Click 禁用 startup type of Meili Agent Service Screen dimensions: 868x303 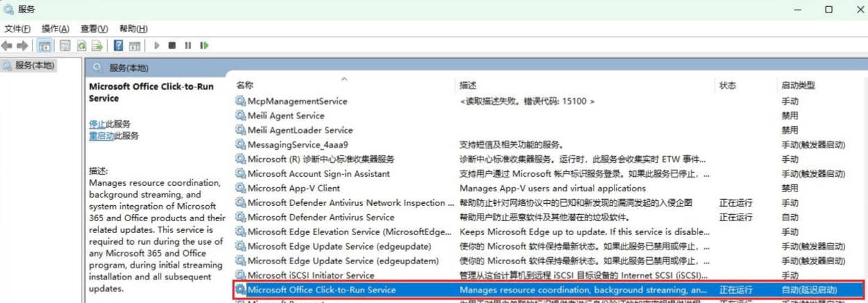pyautogui.click(x=790, y=116)
